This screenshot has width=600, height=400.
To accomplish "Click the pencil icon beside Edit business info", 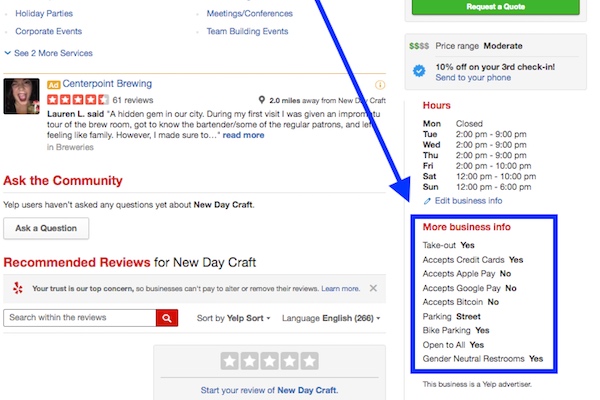I will [427, 201].
